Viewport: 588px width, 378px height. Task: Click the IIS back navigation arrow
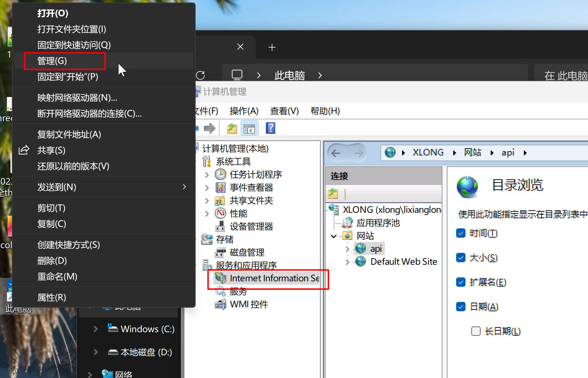pyautogui.click(x=336, y=153)
